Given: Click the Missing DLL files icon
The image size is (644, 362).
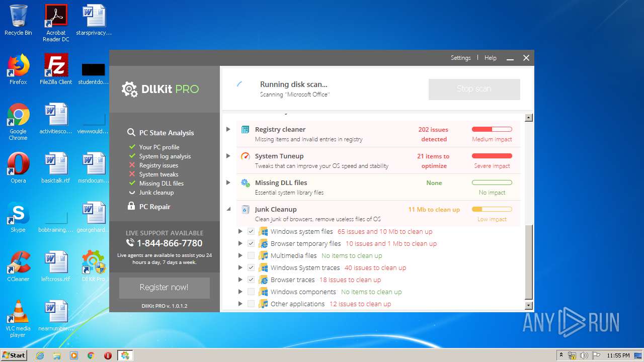Looking at the screenshot, I should (x=245, y=183).
